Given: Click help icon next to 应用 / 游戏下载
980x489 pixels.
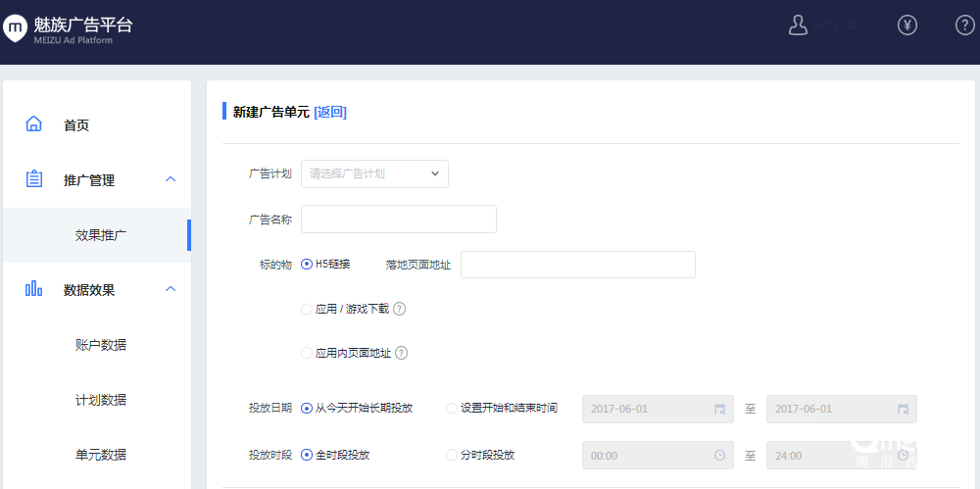Looking at the screenshot, I should click(399, 309).
